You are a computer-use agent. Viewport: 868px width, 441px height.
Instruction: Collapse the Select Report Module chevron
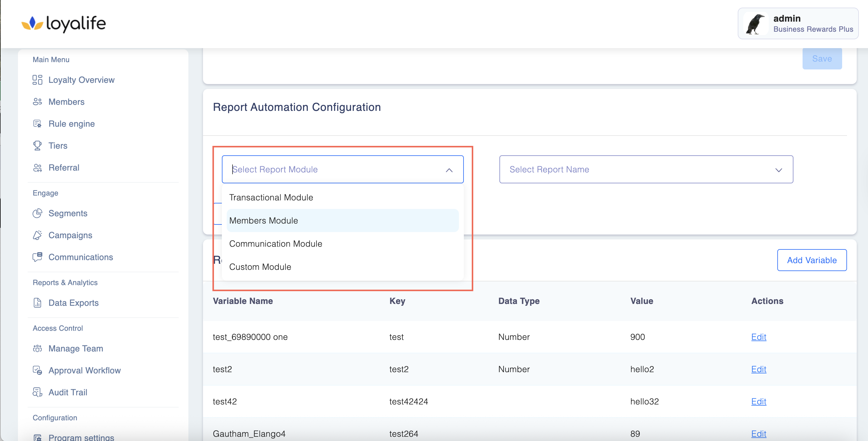tap(449, 170)
